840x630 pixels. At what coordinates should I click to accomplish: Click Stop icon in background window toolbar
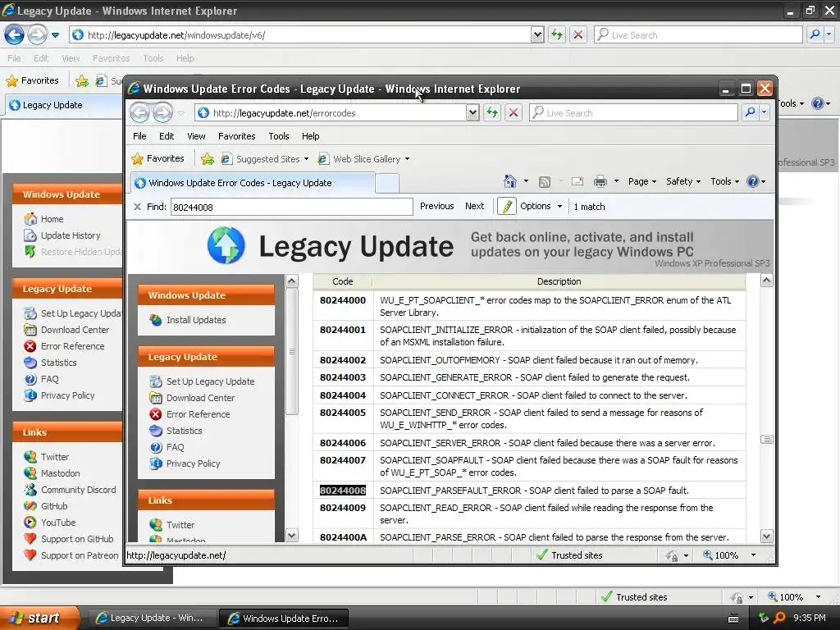coord(578,34)
